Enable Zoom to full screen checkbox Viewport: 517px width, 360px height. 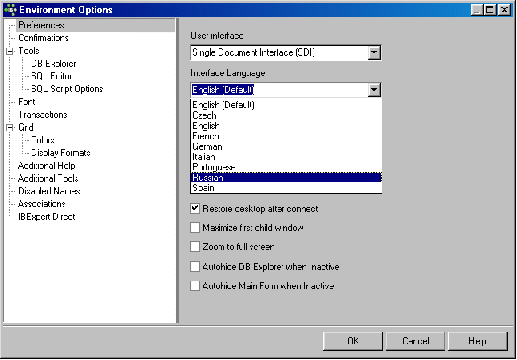click(x=195, y=247)
